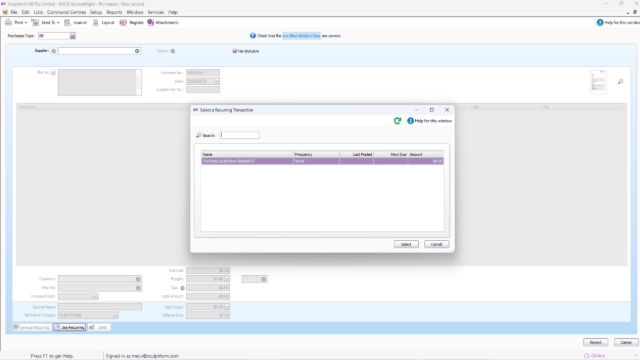Click the Save as Recurring button
Screen dimensions: 640x360
click(31, 327)
